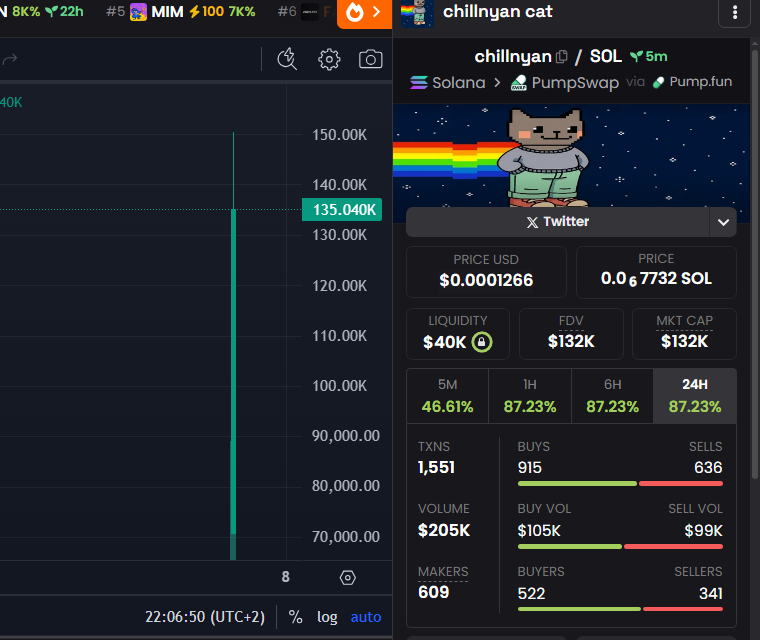Viewport: 760px width, 640px height.
Task: Open chart settings gear
Action: 329,60
